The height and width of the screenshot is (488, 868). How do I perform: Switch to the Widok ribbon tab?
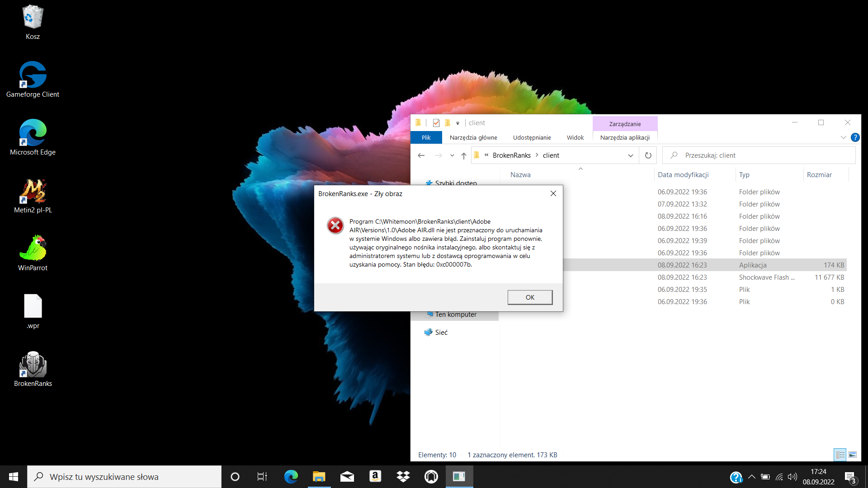tap(575, 137)
